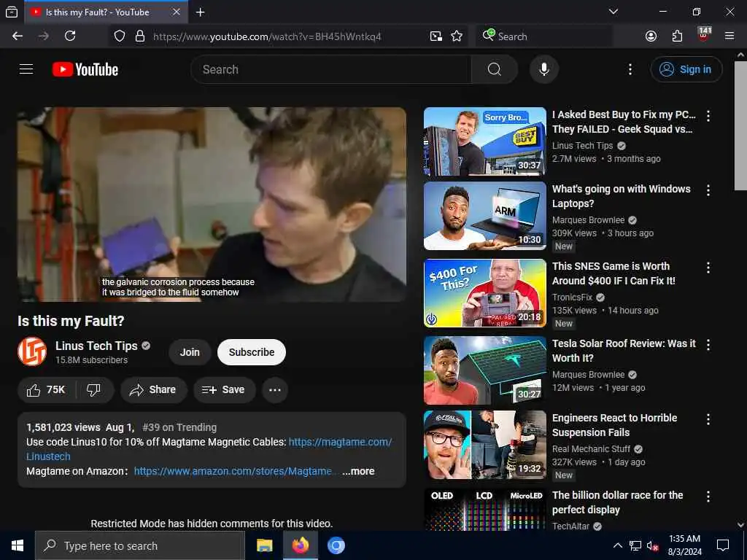
Task: Expand the list all tabs dropdown arrow
Action: [x=614, y=12]
